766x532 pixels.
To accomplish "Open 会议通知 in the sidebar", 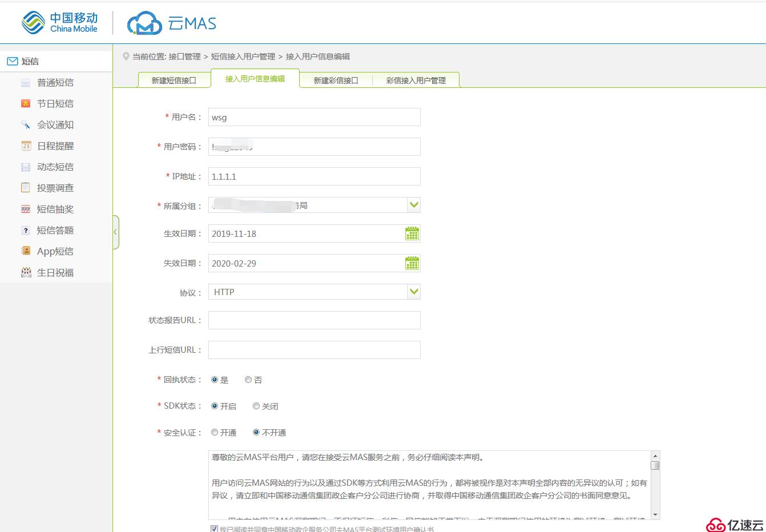I will click(55, 124).
